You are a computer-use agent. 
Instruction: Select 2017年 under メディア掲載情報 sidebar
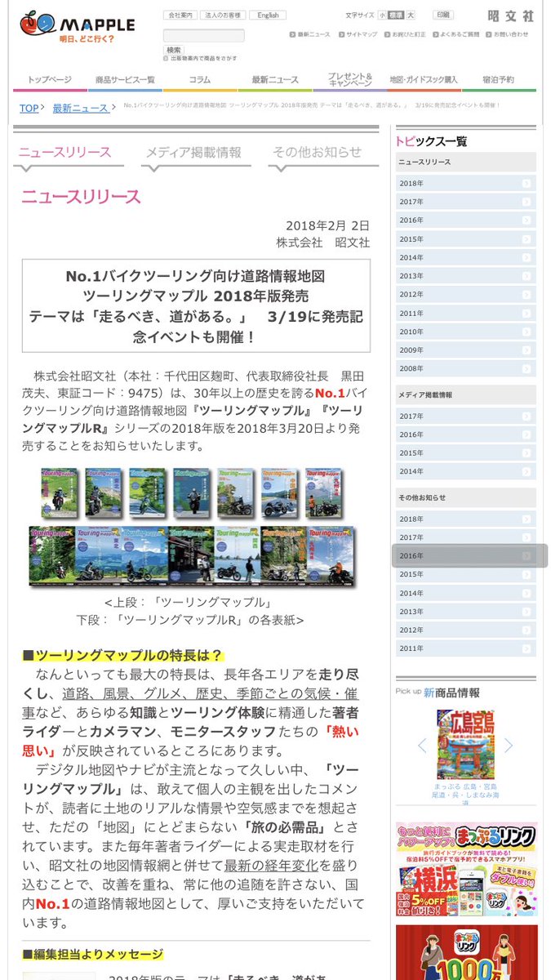click(466, 416)
